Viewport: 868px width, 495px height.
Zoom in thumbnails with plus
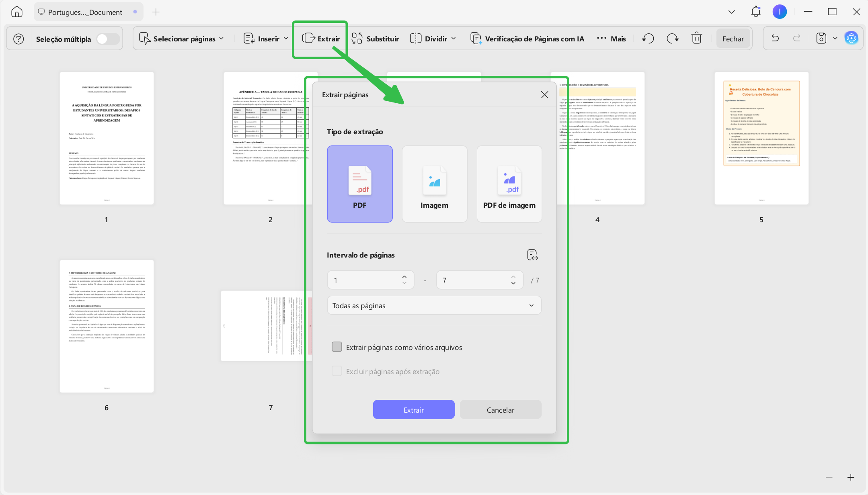(851, 477)
